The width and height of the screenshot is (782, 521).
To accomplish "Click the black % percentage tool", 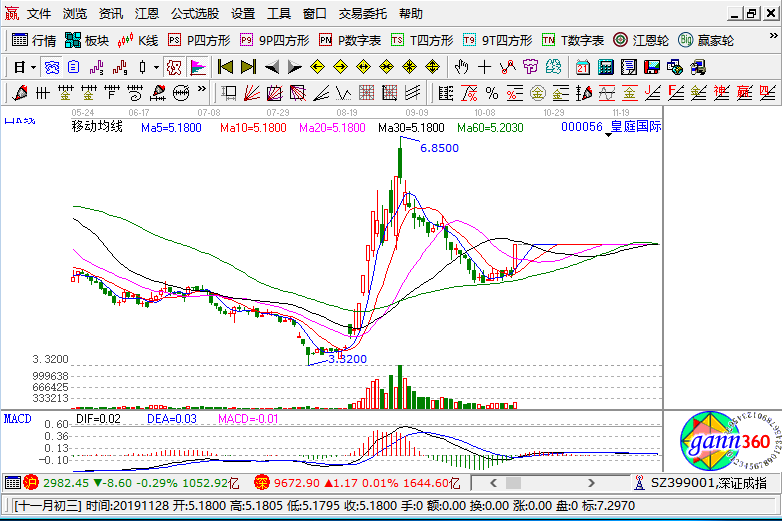I will click(492, 93).
